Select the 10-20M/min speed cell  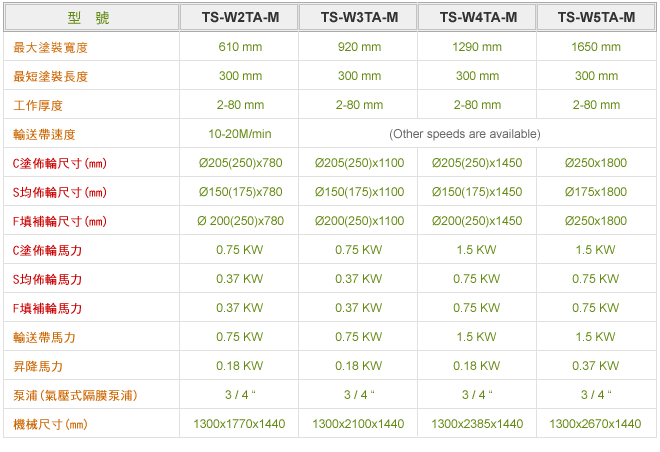(x=240, y=134)
